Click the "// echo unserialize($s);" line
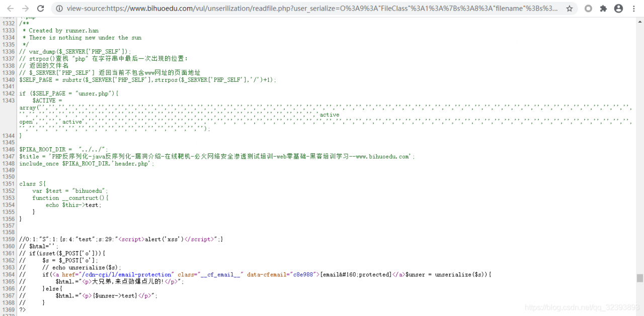Image resolution: width=644 pixels, height=316 pixels. 70,267
